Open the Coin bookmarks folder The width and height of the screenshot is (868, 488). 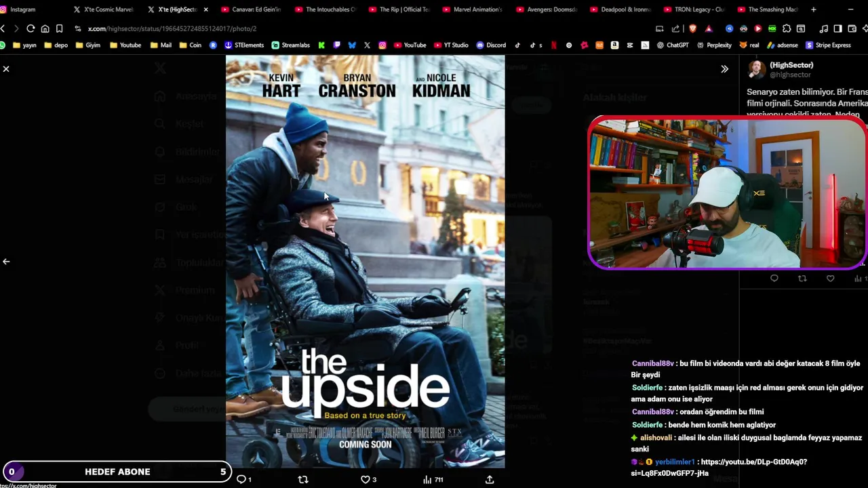point(191,45)
